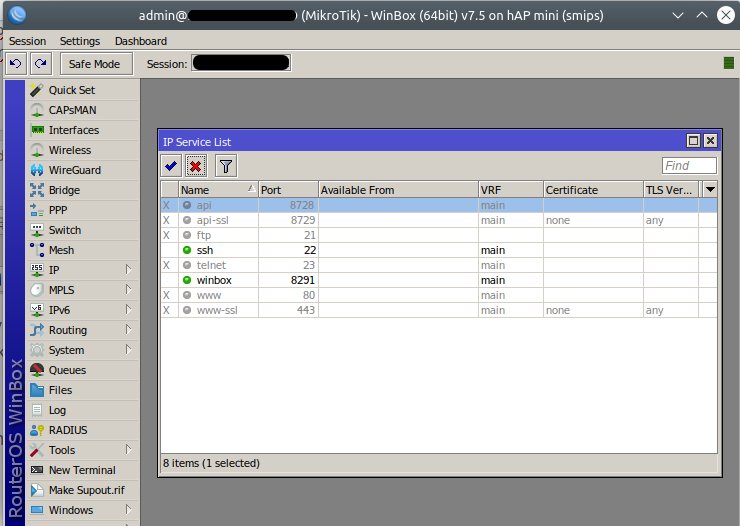Viewport: 740px width, 526px height.
Task: Click the TLS Version column header
Action: point(671,190)
